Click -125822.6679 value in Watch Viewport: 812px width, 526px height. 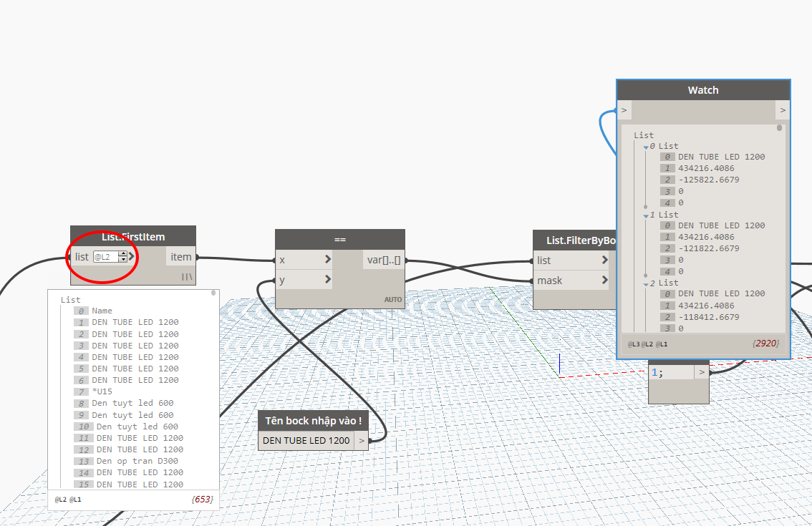(x=709, y=180)
